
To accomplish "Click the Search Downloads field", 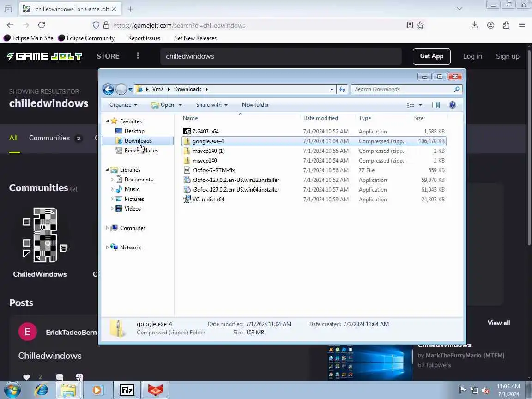I will [x=406, y=89].
